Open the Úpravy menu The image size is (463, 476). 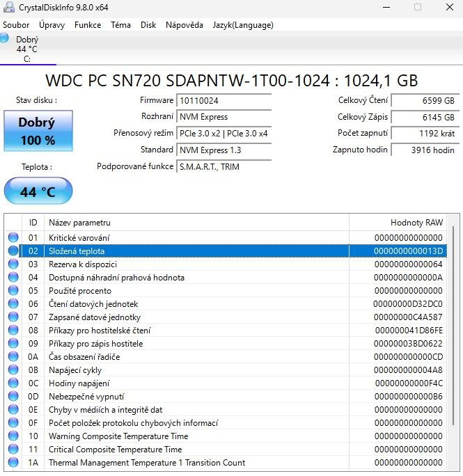52,25
